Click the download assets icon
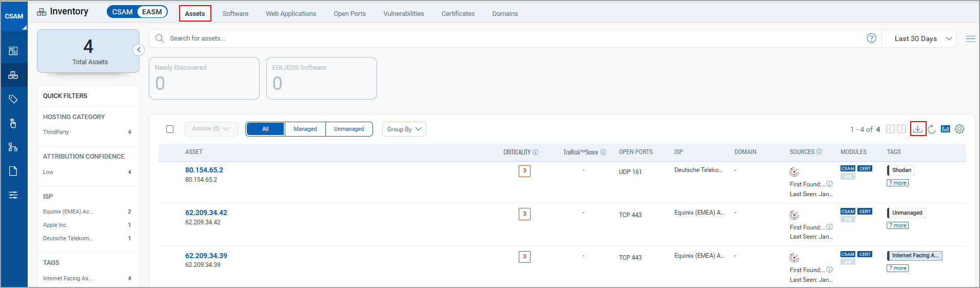This screenshot has height=288, width=980. tap(917, 129)
